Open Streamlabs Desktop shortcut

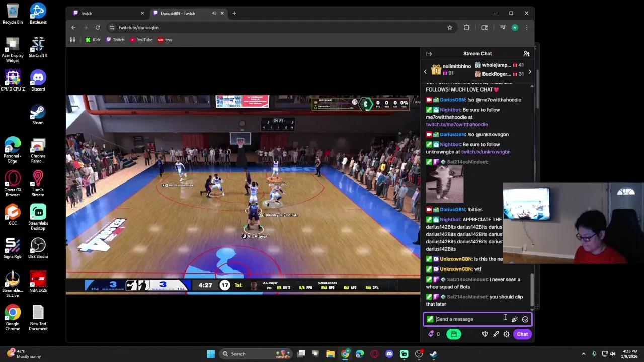pyautogui.click(x=38, y=218)
